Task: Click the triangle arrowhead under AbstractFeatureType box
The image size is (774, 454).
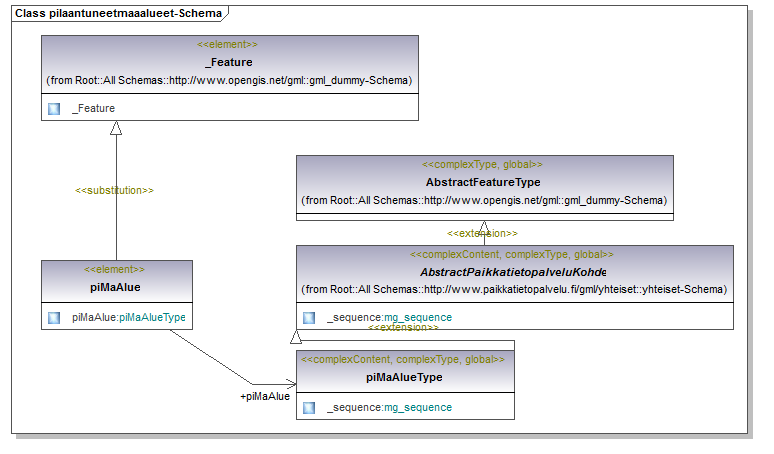Action: (x=484, y=227)
